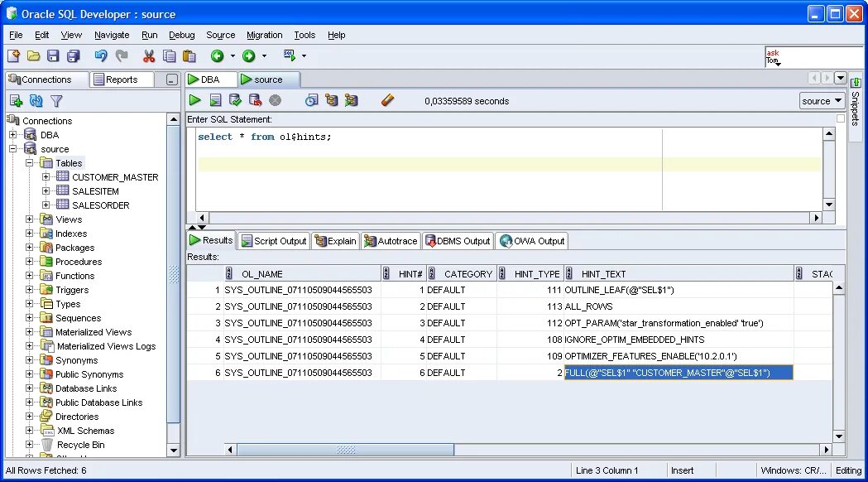
Task: Select the Recycle Bin tree item
Action: (80, 445)
